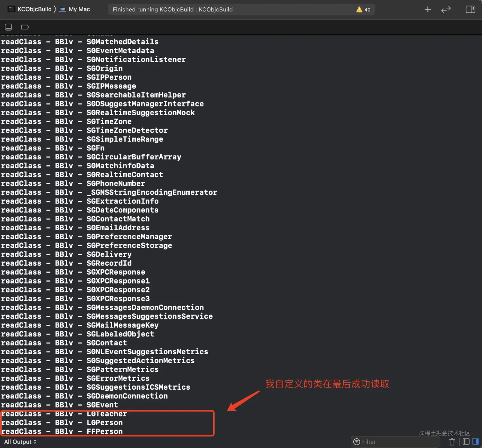Click the SGOrigin log line
The image size is (482, 448).
[x=62, y=69]
